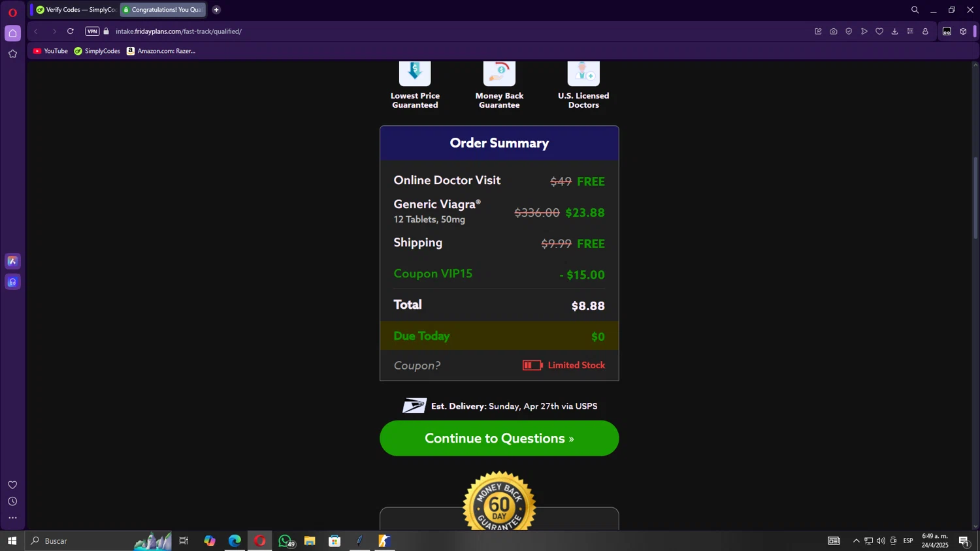980x551 pixels.
Task: Open the Amazon Razer bookmark
Action: (x=161, y=51)
